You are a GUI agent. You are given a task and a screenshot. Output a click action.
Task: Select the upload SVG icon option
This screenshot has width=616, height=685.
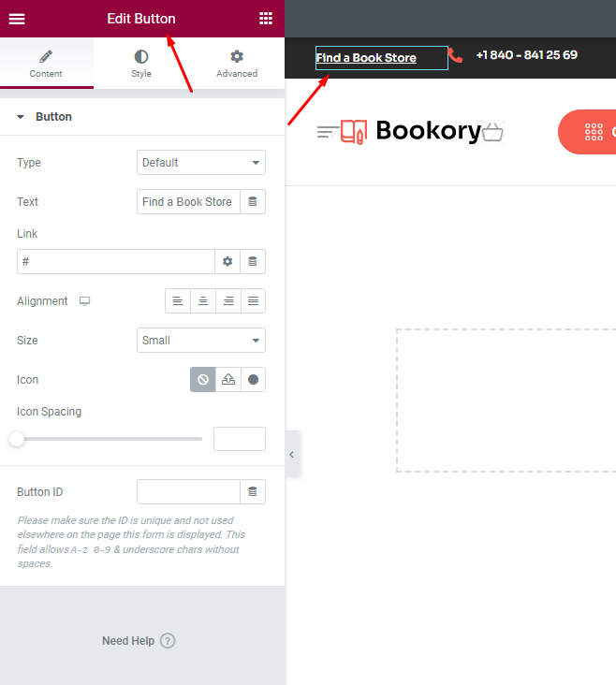pos(228,380)
